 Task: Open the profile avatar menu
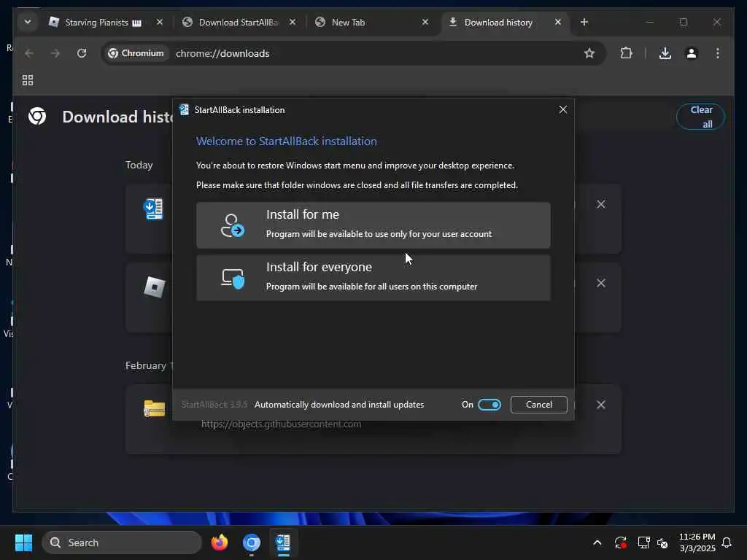pyautogui.click(x=692, y=53)
